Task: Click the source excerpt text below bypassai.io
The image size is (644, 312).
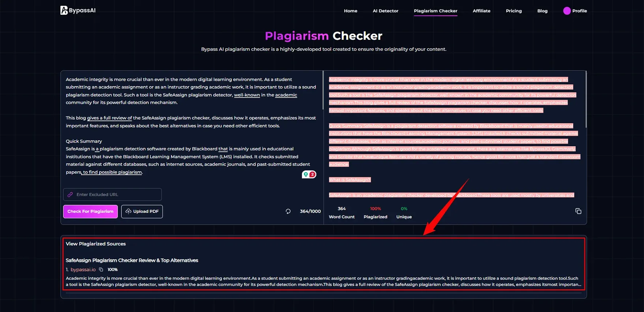Action: click(323, 281)
